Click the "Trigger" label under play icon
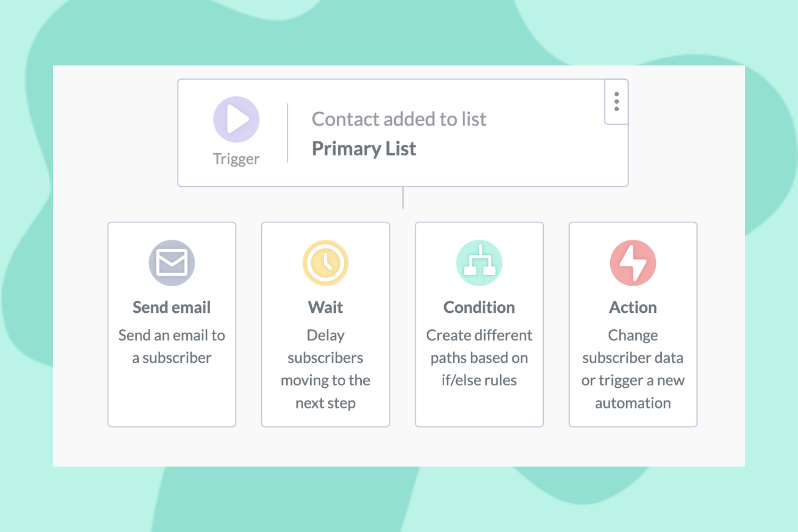798x532 pixels. tap(236, 159)
